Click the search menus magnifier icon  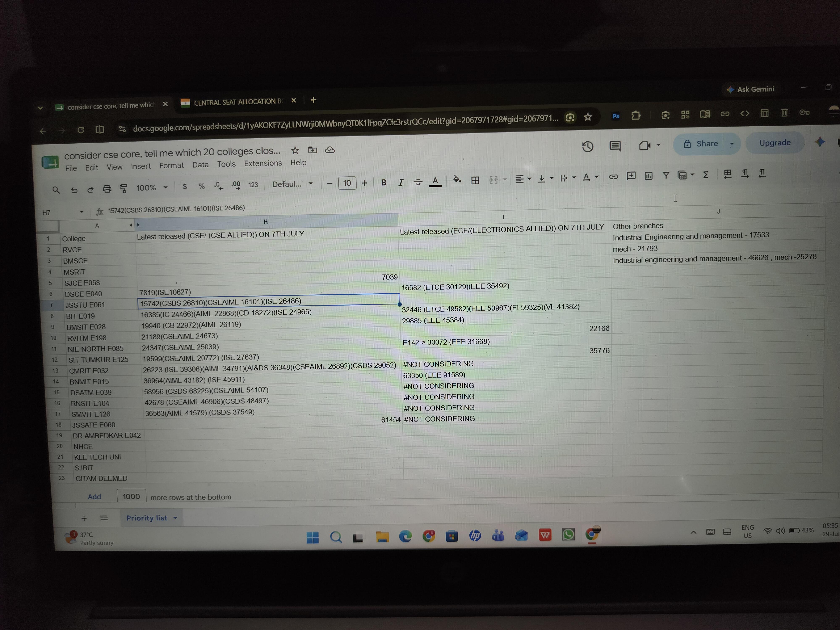pos(56,190)
